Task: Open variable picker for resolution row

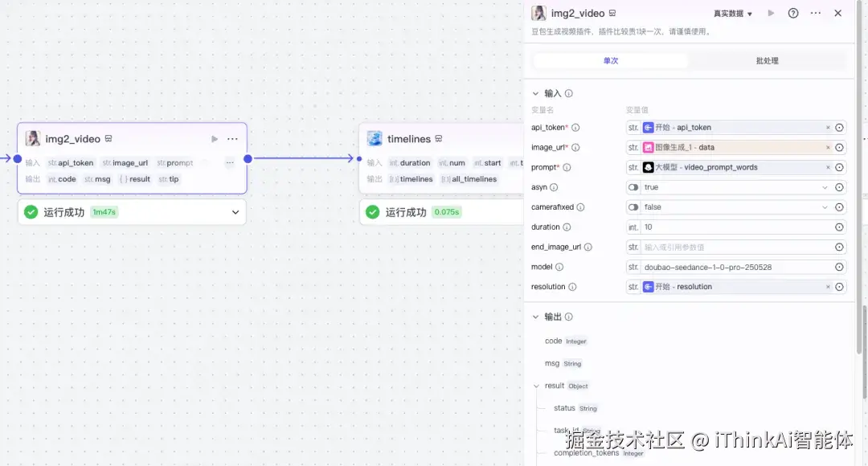Action: (x=839, y=288)
